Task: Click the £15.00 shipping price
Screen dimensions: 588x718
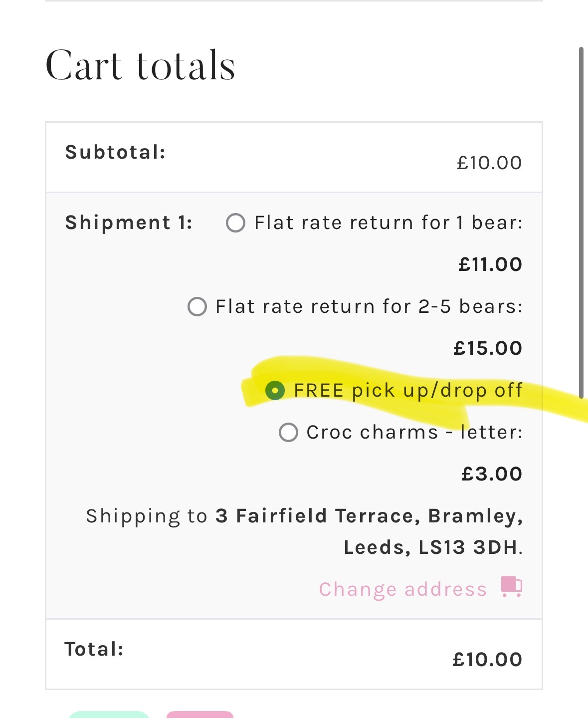Action: tap(487, 348)
